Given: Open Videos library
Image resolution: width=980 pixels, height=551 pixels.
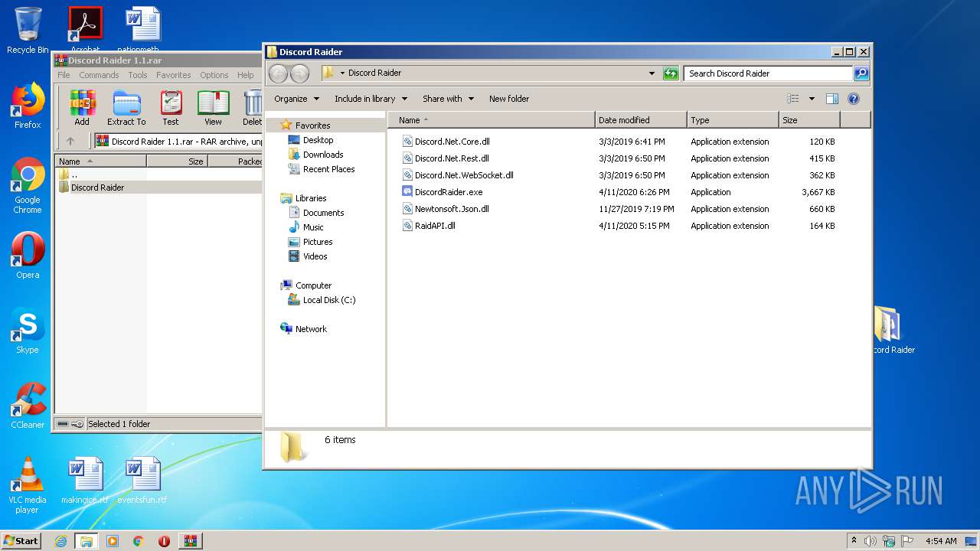Looking at the screenshot, I should [315, 256].
